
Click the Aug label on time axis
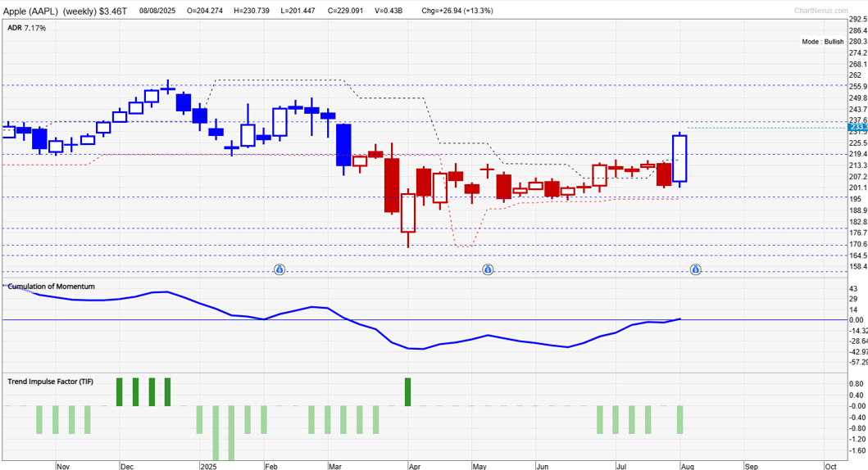687,466
